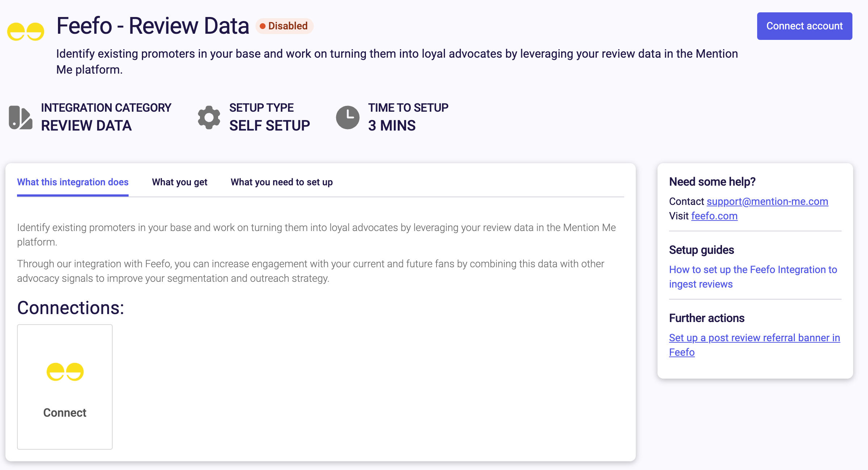The height and width of the screenshot is (470, 868).
Task: Open the post review referral banner link
Action: pos(755,345)
